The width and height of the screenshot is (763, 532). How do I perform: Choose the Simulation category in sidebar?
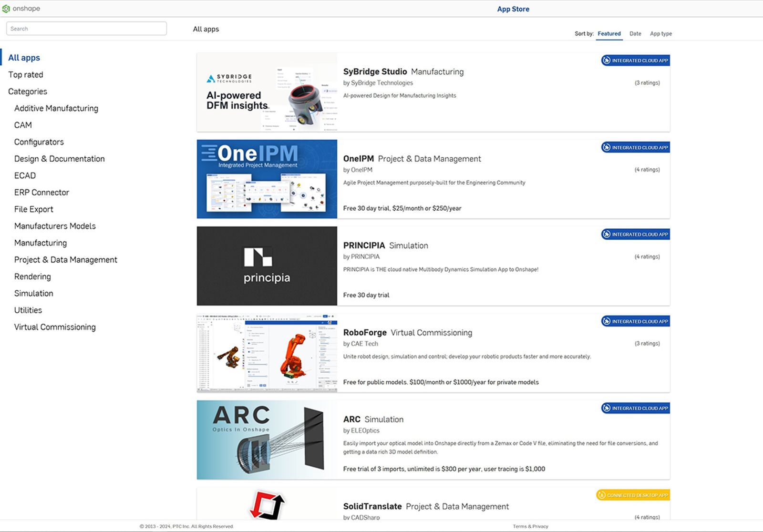click(34, 293)
